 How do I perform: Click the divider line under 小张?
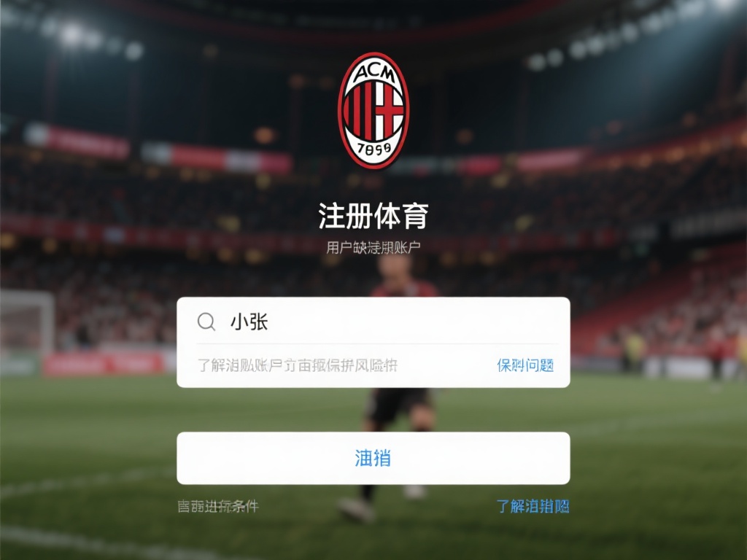(x=377, y=343)
